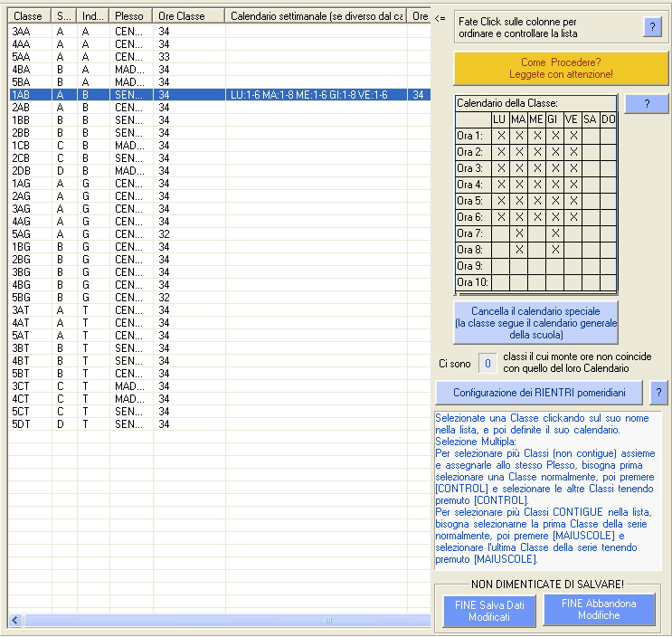The height and width of the screenshot is (637, 672).
Task: Click Cancella il calendario speciale button
Action: 535,323
